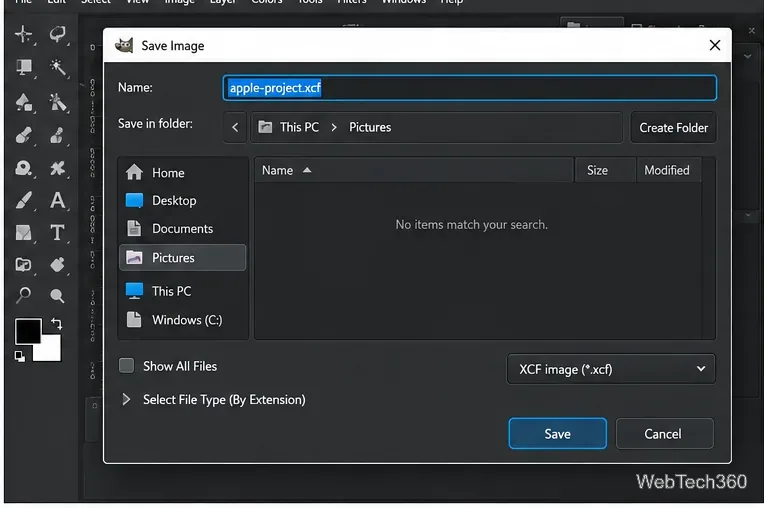The height and width of the screenshot is (508, 764).
Task: Open the Windows menu in GIMP menu bar
Action: coord(404,2)
